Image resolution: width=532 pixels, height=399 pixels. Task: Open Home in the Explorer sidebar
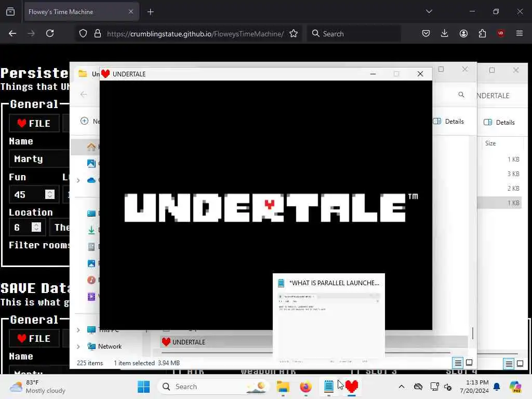click(x=91, y=147)
